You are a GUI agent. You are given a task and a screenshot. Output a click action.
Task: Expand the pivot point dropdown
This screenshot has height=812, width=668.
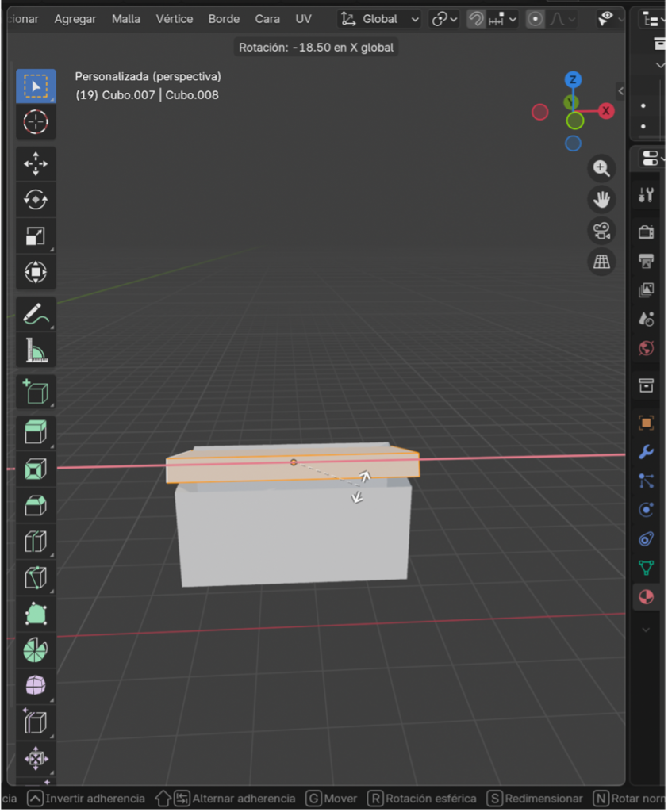tap(444, 19)
